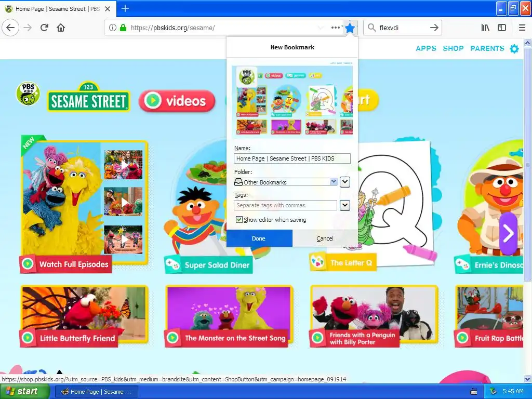Click Done to save the bookmark
The width and height of the screenshot is (532, 399).
(259, 238)
